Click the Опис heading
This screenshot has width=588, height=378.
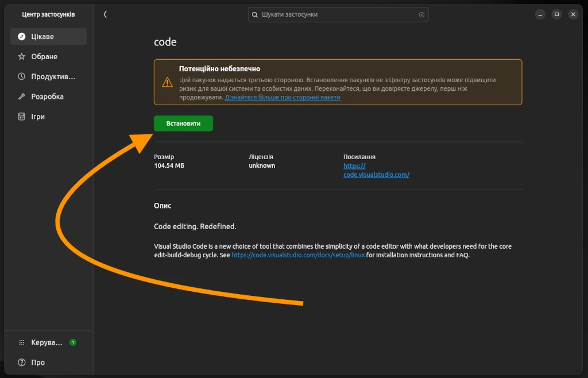163,206
